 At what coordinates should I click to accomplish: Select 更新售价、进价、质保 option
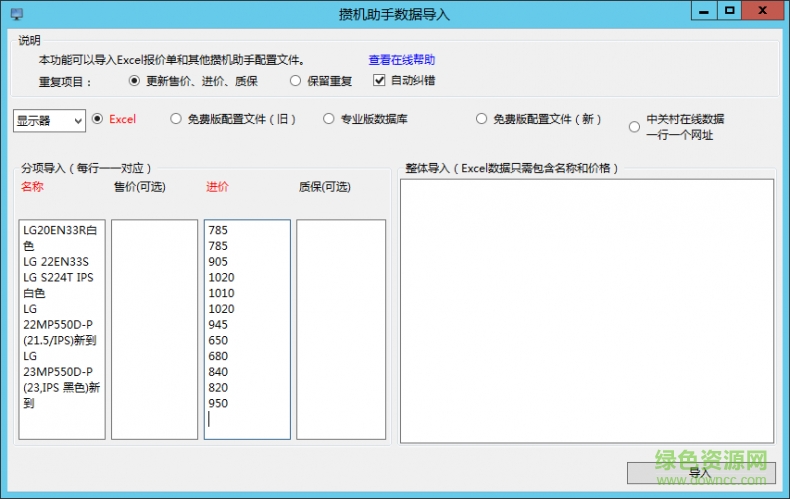[134, 81]
